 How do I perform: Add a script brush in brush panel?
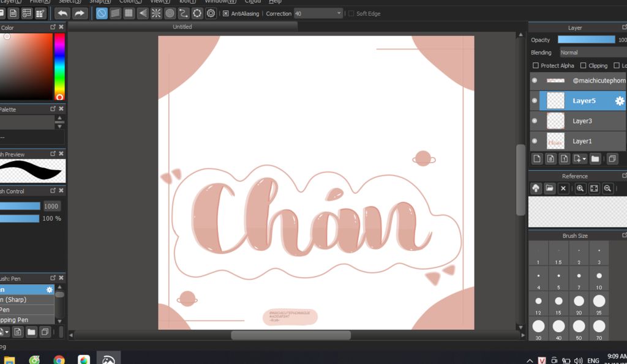point(18,332)
